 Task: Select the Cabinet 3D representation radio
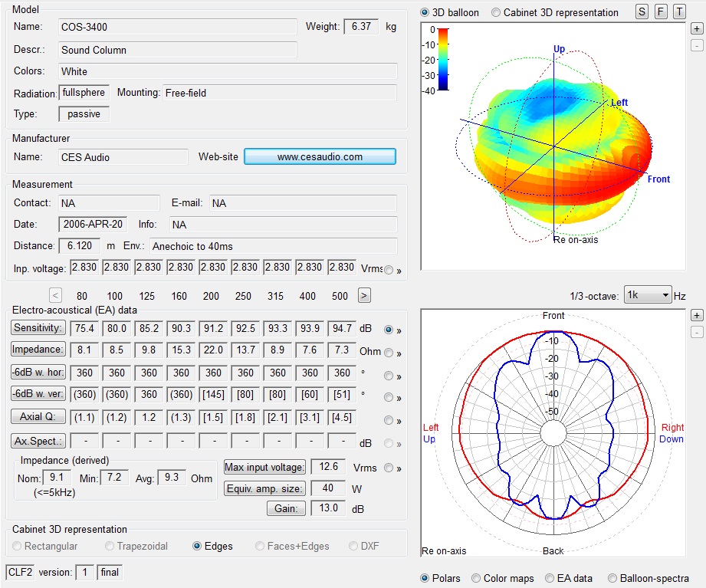click(496, 12)
